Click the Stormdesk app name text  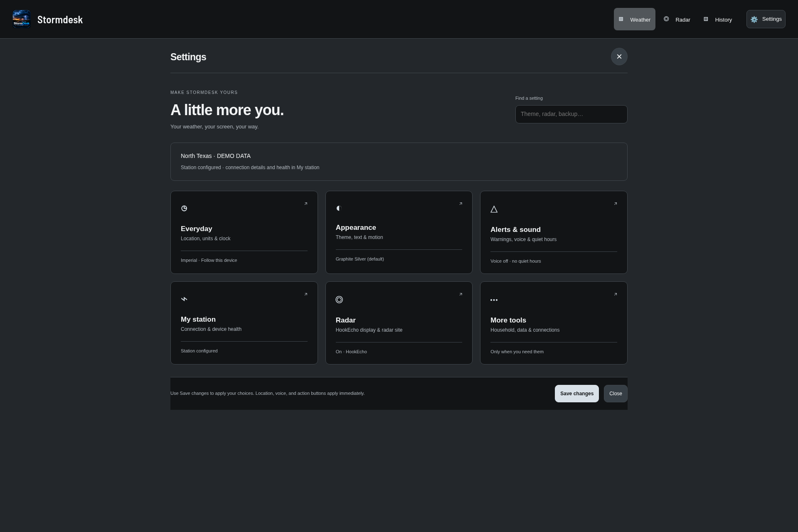coord(60,20)
